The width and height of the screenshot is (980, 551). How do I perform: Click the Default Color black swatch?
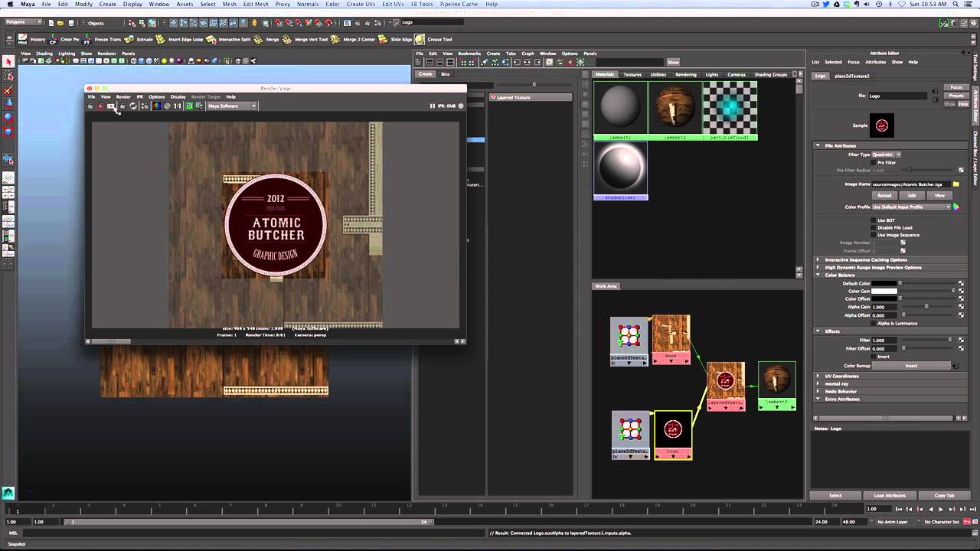click(x=884, y=283)
